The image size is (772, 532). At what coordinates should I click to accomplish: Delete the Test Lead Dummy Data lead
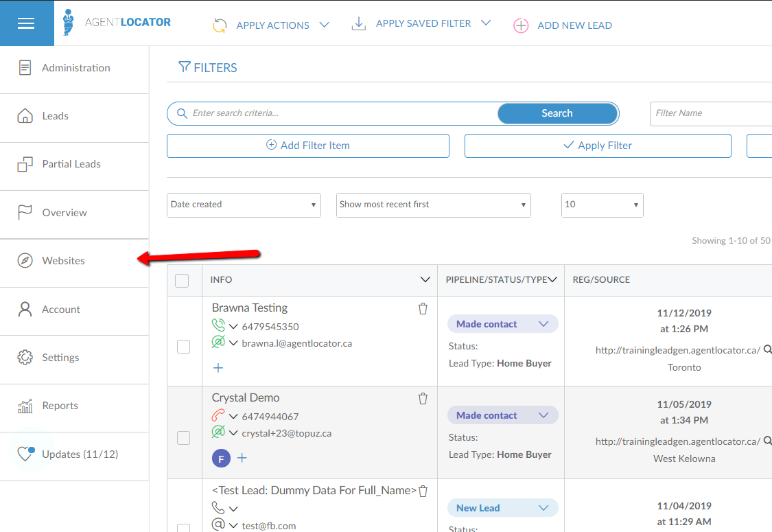(423, 491)
